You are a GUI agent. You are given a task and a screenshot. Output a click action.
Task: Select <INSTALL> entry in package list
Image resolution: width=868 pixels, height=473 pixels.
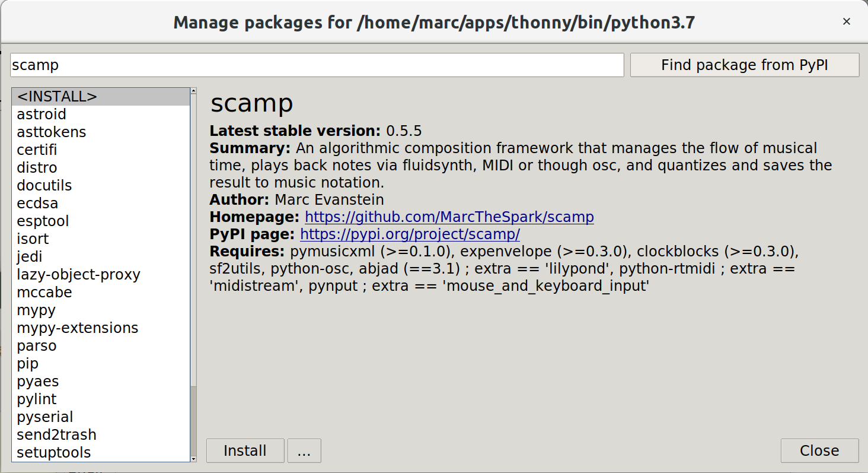[57, 97]
